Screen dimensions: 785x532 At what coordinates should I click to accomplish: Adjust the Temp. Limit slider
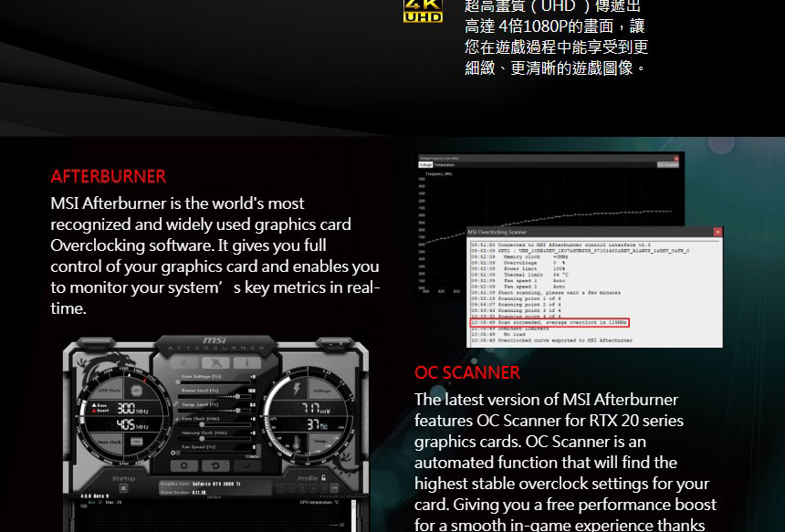[215, 411]
